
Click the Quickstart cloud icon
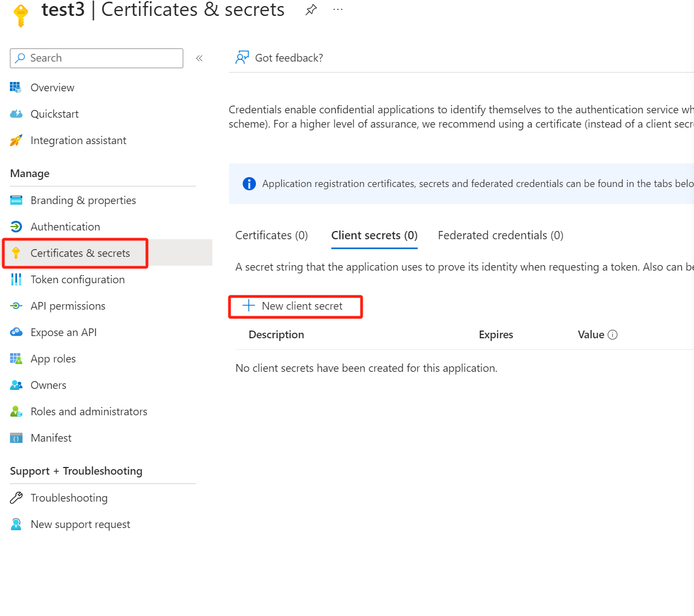(x=16, y=114)
